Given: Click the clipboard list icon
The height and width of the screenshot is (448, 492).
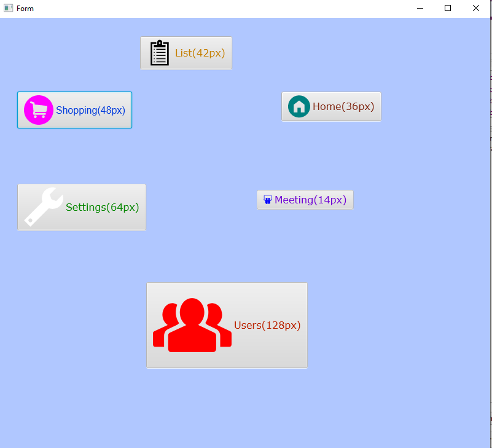Looking at the screenshot, I should pyautogui.click(x=160, y=53).
